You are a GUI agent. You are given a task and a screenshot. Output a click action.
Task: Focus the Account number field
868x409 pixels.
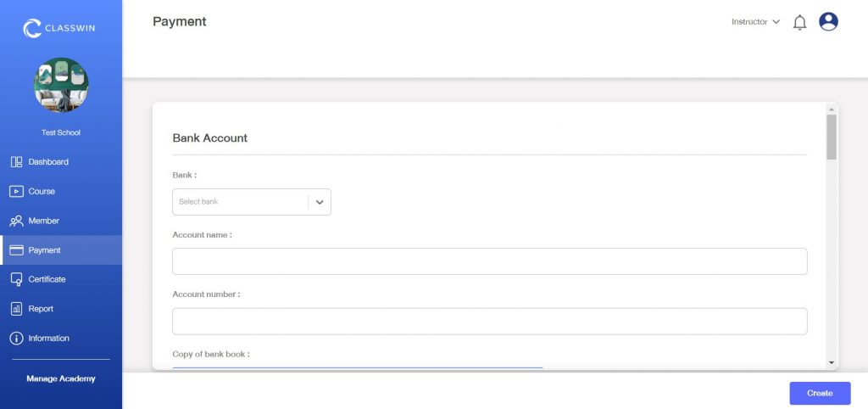tap(489, 321)
